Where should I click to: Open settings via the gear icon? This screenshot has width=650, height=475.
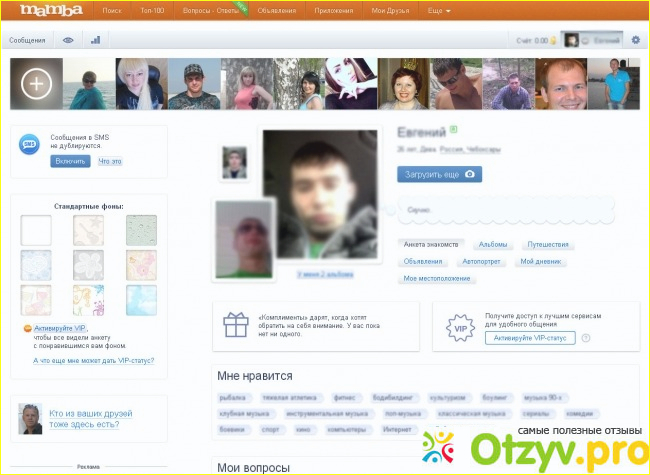point(635,40)
